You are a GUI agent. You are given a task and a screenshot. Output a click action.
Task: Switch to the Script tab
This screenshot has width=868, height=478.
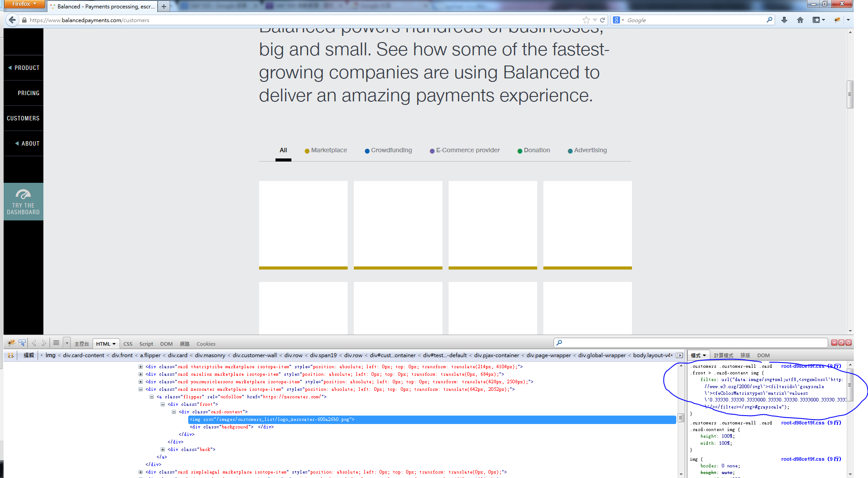[146, 344]
